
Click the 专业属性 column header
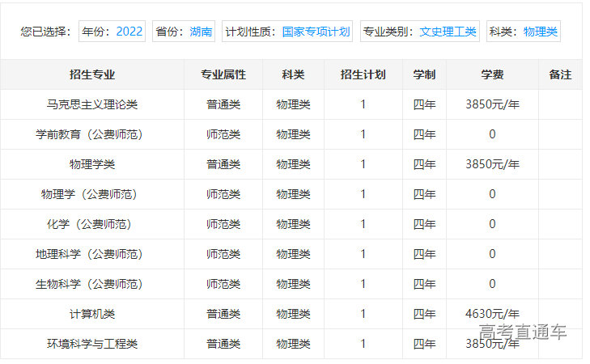[x=223, y=74]
